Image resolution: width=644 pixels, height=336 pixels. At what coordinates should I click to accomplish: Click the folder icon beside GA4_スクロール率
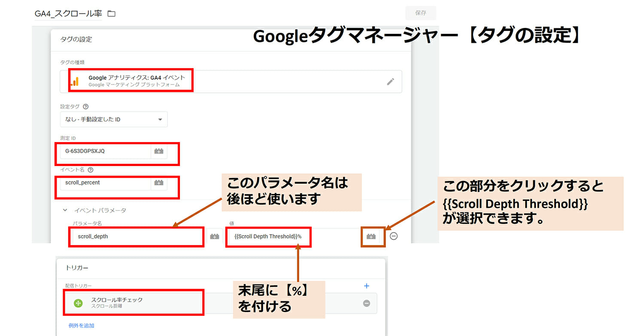(112, 14)
